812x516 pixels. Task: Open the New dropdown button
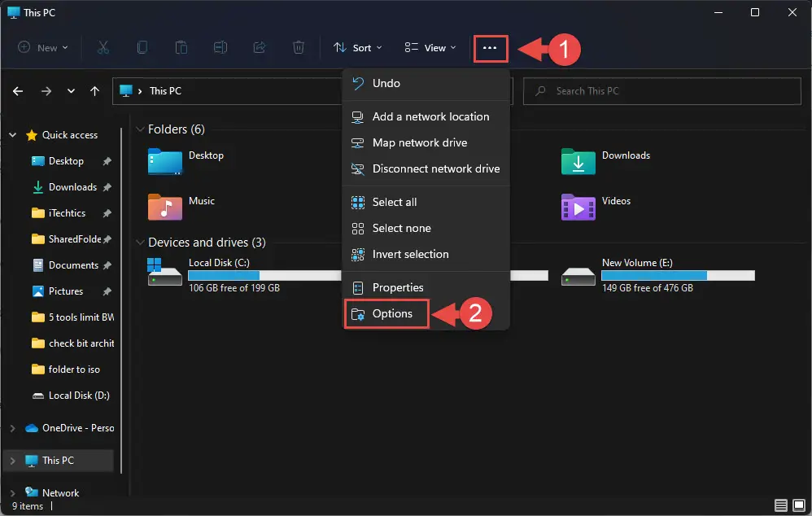pos(43,48)
